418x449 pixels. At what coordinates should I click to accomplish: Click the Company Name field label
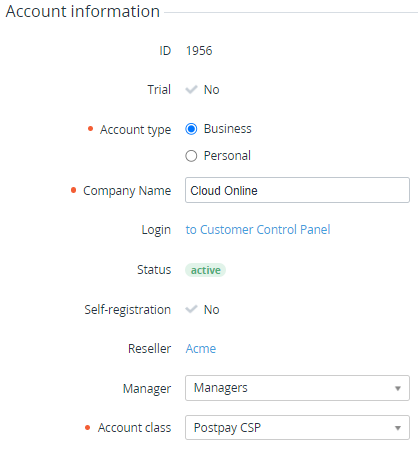coord(127,191)
